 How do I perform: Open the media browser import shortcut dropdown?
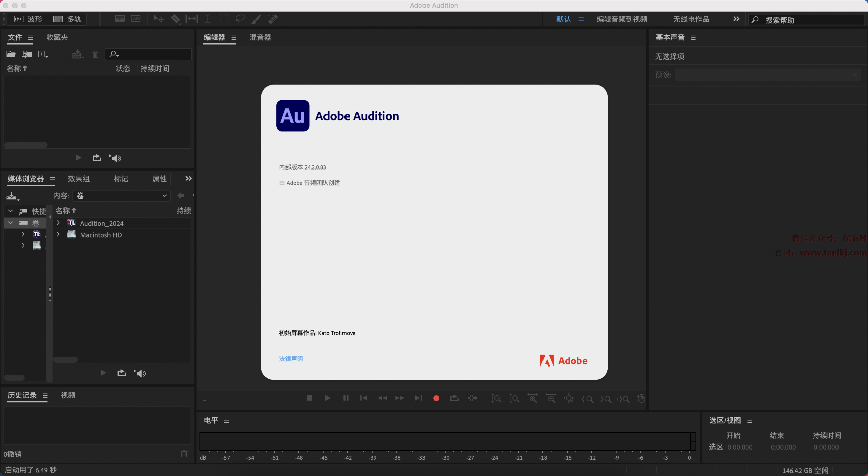(13, 196)
